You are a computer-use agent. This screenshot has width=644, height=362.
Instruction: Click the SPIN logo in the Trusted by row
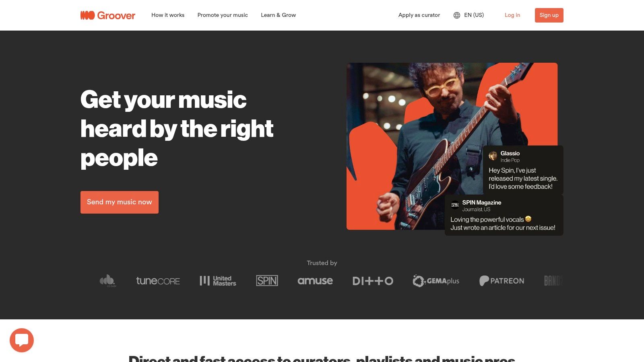[267, 281]
